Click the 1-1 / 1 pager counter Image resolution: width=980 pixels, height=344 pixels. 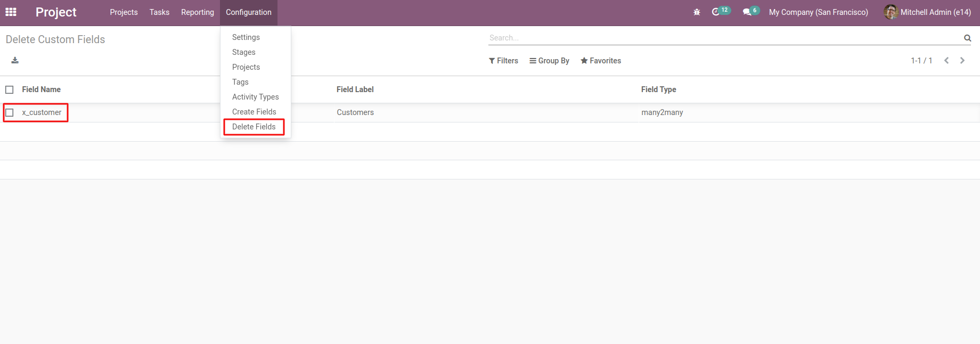tap(921, 61)
